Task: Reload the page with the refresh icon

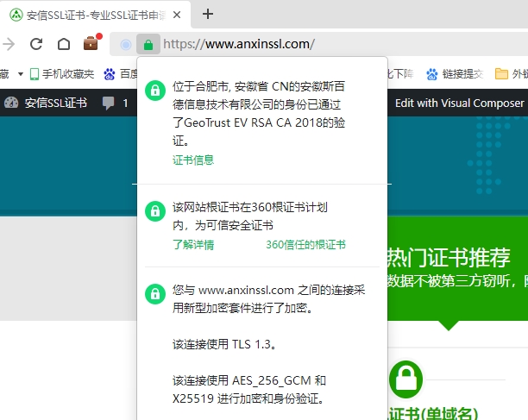Action: 36,44
